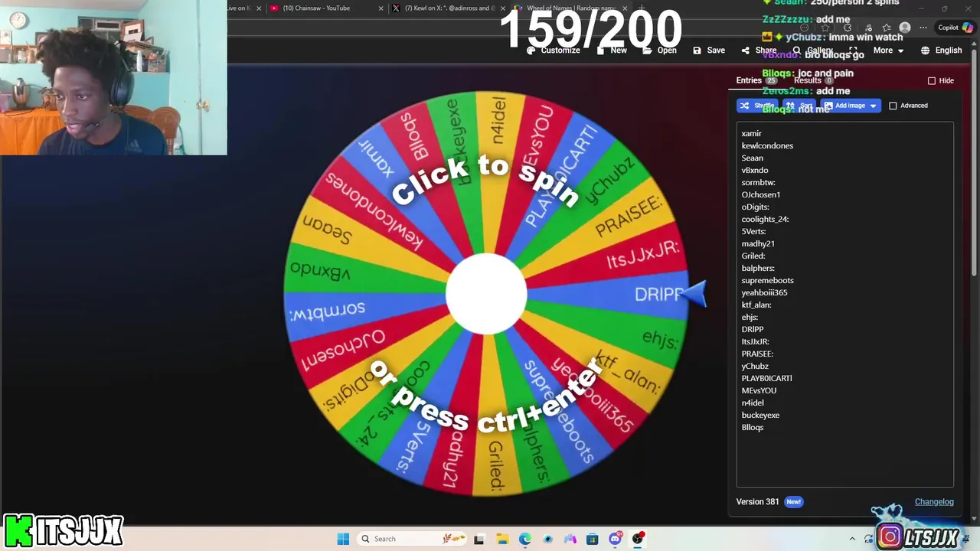
Task: Click entry 'vBxndo' in entries list
Action: (x=755, y=170)
